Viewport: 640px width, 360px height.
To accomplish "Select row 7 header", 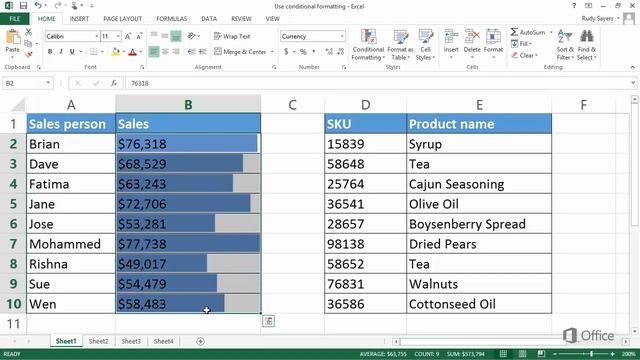I will pos(13,244).
